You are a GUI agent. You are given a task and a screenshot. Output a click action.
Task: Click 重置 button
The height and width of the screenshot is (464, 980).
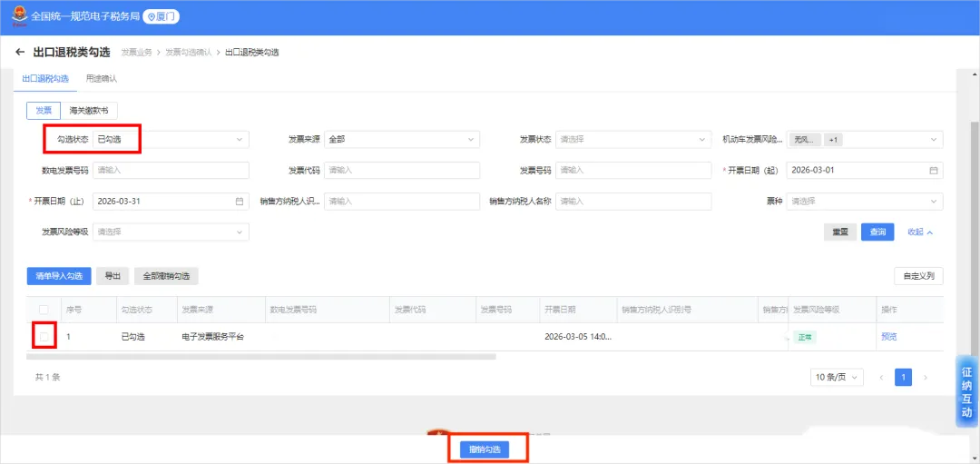(840, 232)
